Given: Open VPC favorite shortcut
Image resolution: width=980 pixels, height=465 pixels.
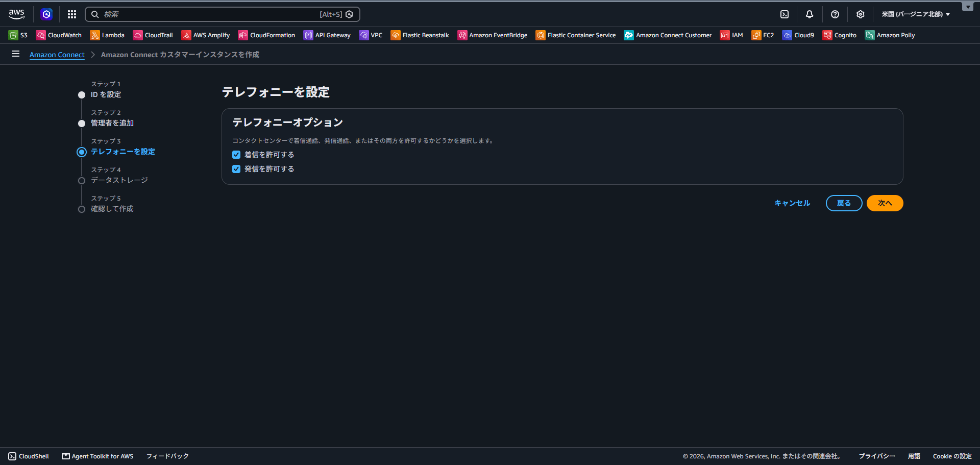Looking at the screenshot, I should [371, 35].
